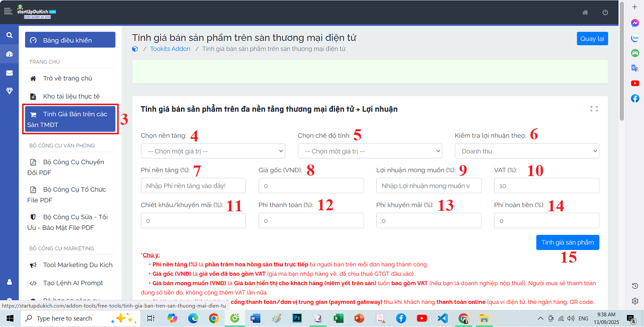
Task: Open browser sidebar settings gear
Action: (x=635, y=301)
